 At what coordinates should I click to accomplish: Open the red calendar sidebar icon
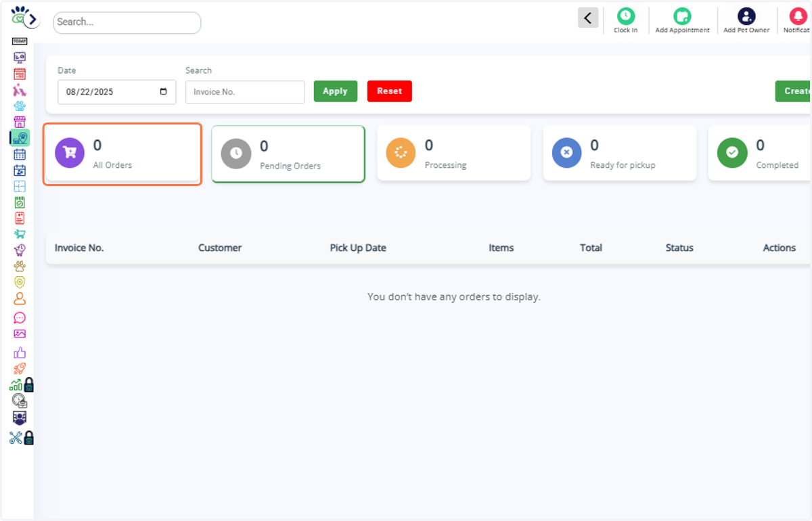[x=20, y=74]
